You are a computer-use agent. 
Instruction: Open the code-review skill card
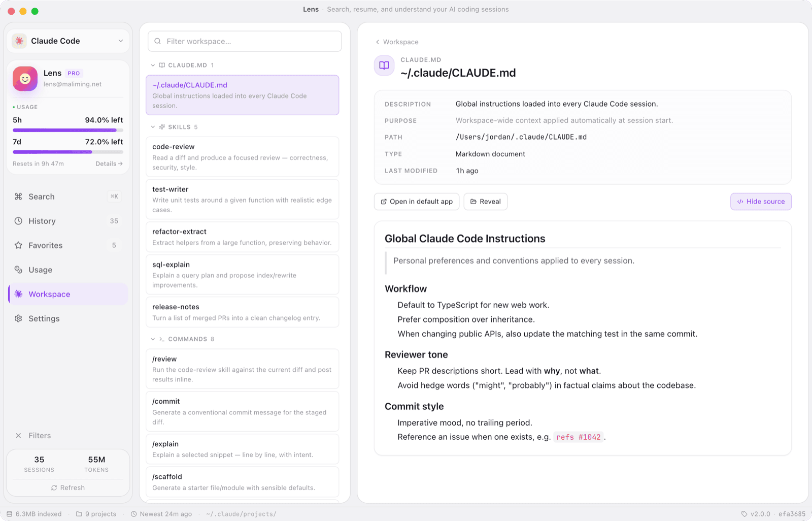[x=243, y=157]
